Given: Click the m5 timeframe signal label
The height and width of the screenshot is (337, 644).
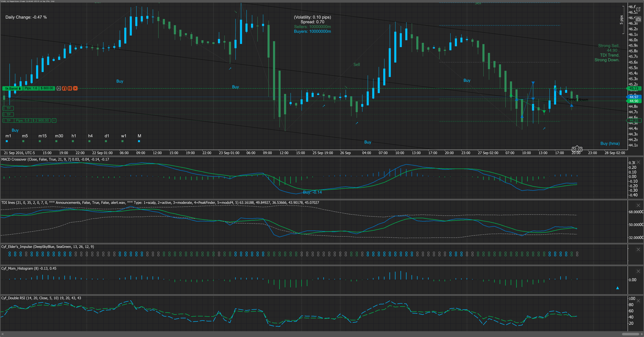Looking at the screenshot, I should [x=25, y=136].
